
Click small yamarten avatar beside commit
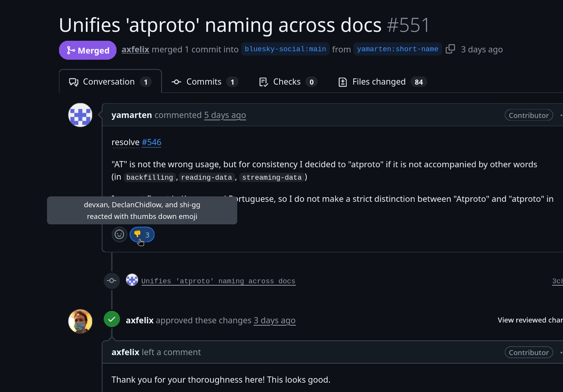[x=132, y=280]
